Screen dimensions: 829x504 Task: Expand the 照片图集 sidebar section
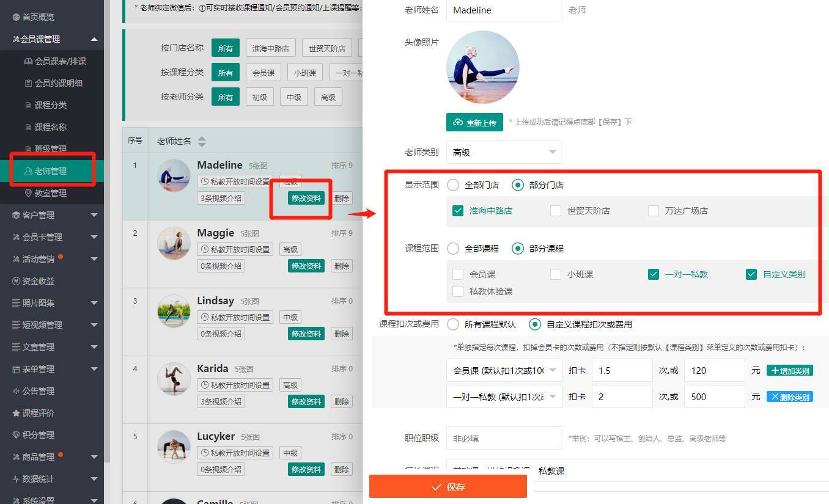pyautogui.click(x=52, y=303)
